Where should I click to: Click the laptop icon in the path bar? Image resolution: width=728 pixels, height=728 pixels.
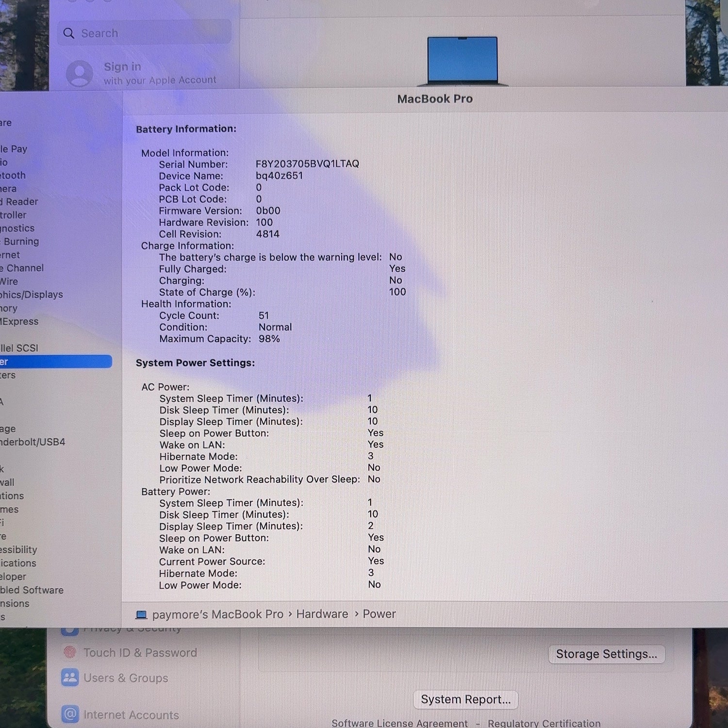pos(141,614)
